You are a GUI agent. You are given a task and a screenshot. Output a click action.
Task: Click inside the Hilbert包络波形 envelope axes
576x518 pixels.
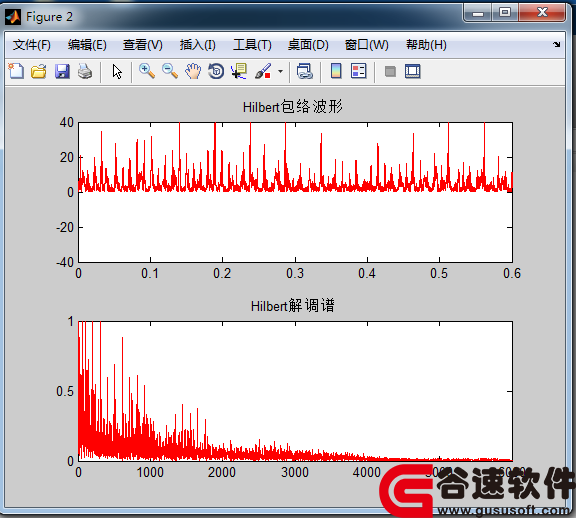pos(295,192)
